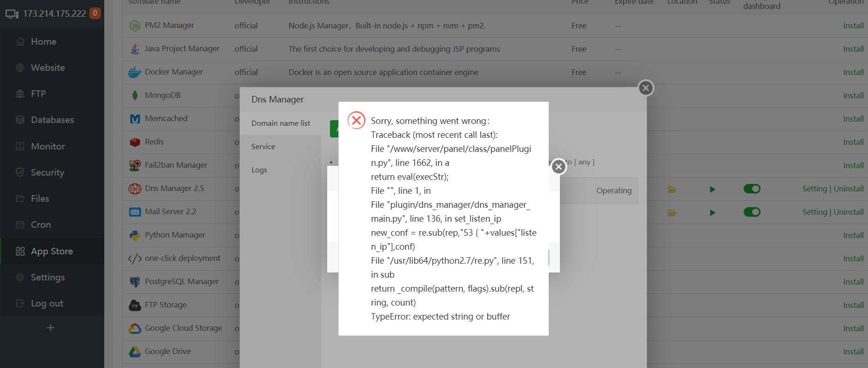Close the inner dialog behind the error
Viewport: 868px width, 368px height.
pyautogui.click(x=558, y=167)
